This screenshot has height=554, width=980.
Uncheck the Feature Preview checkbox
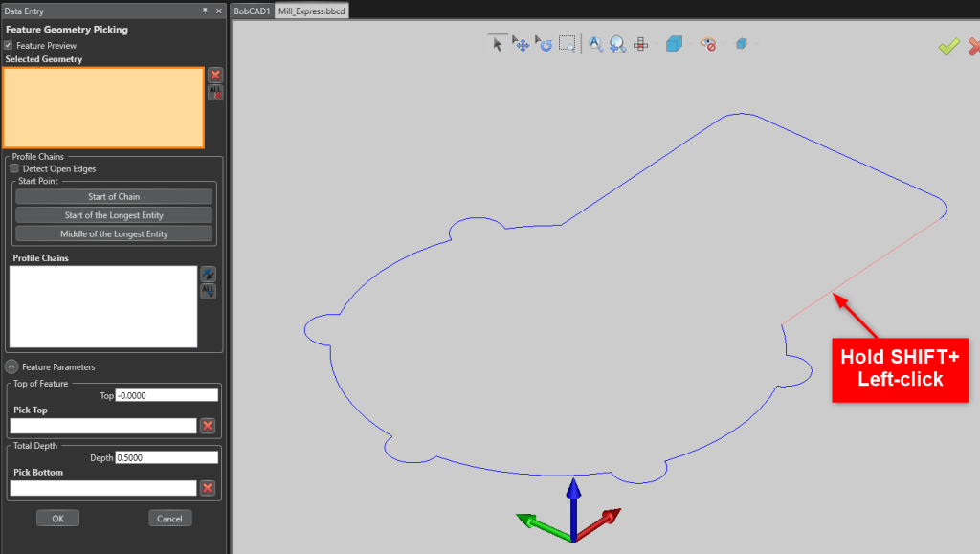pyautogui.click(x=10, y=45)
